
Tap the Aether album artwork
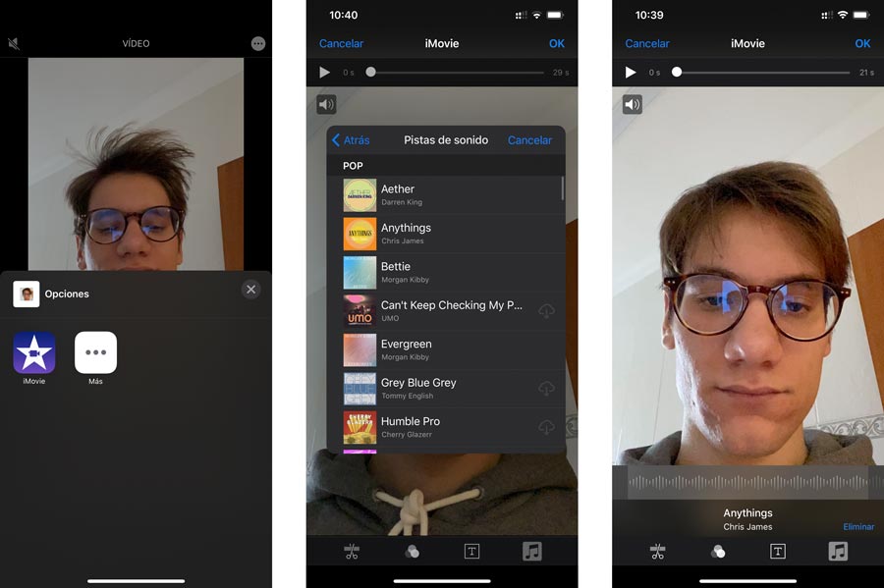tap(359, 195)
